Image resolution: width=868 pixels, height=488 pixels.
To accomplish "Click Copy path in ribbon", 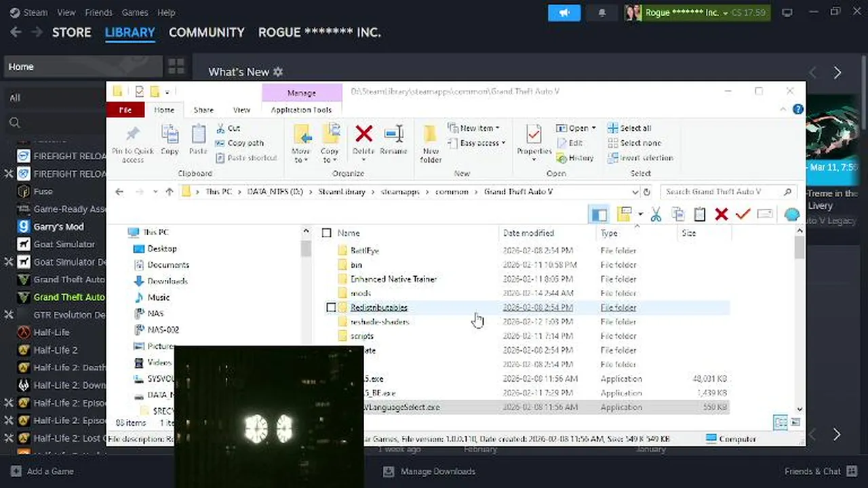I will [239, 143].
